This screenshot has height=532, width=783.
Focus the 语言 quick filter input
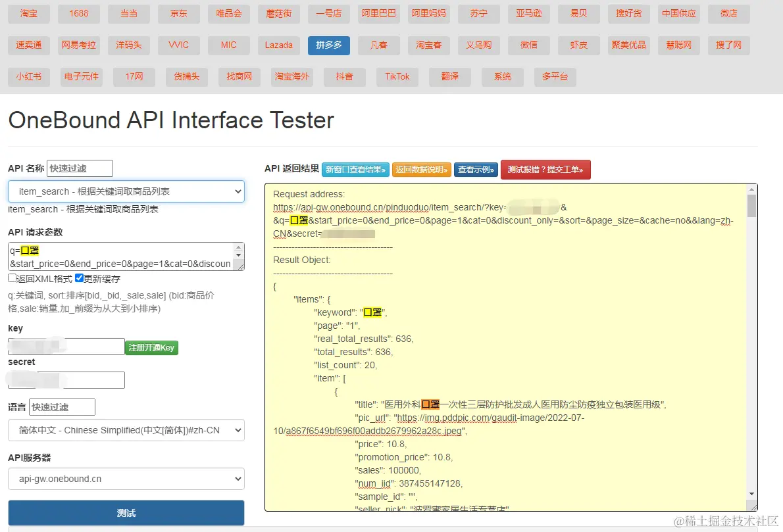click(x=62, y=407)
